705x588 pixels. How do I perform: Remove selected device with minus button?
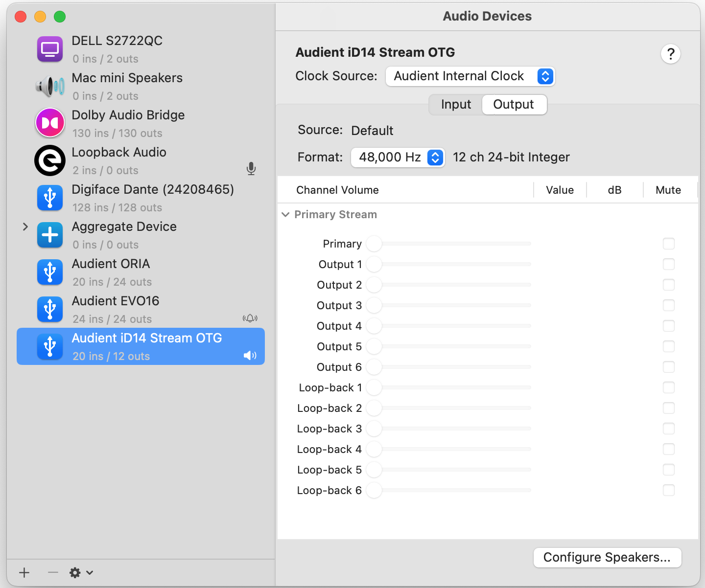click(53, 572)
